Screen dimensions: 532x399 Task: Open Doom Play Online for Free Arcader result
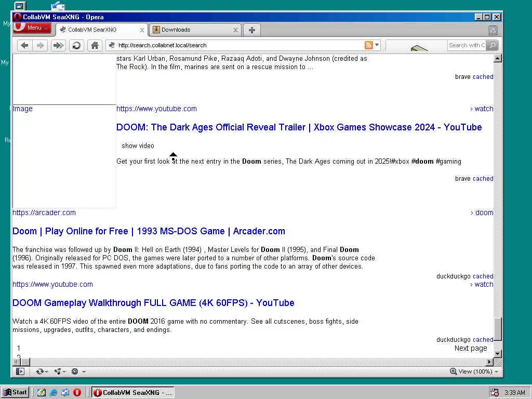click(x=149, y=231)
